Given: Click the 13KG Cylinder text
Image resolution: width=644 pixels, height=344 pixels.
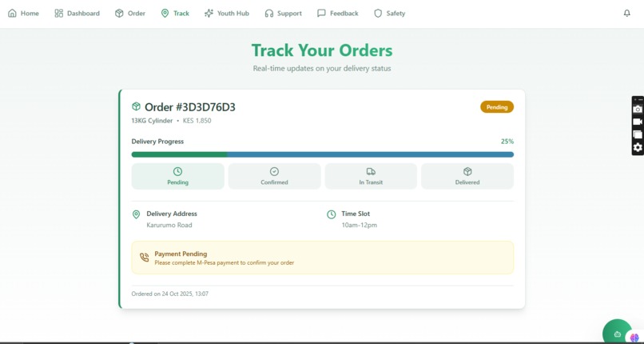Looking at the screenshot, I should pyautogui.click(x=152, y=121).
